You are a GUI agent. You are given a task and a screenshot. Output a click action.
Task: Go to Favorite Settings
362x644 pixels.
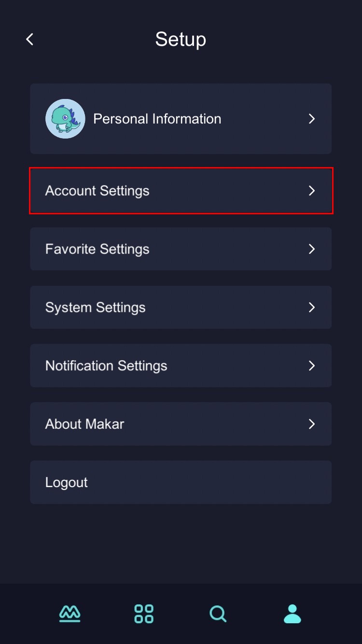(x=97, y=249)
